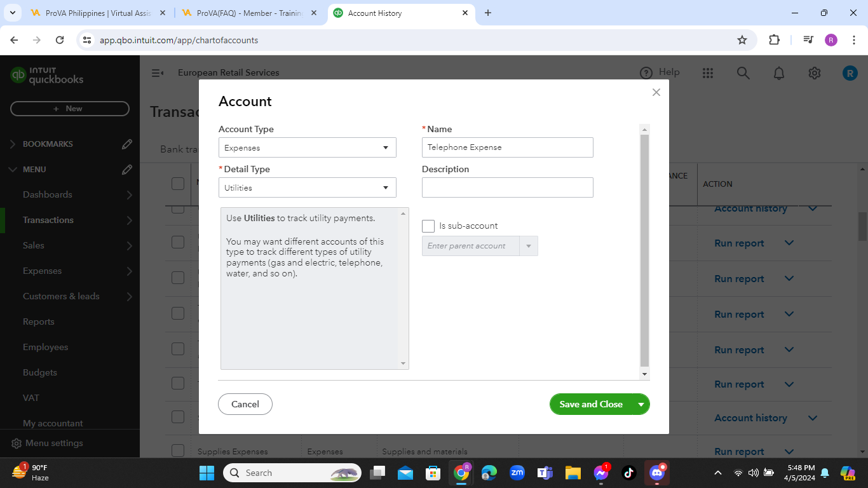Viewport: 868px width, 488px height.
Task: Expand the BOOKMARKS section
Action: (x=13, y=144)
